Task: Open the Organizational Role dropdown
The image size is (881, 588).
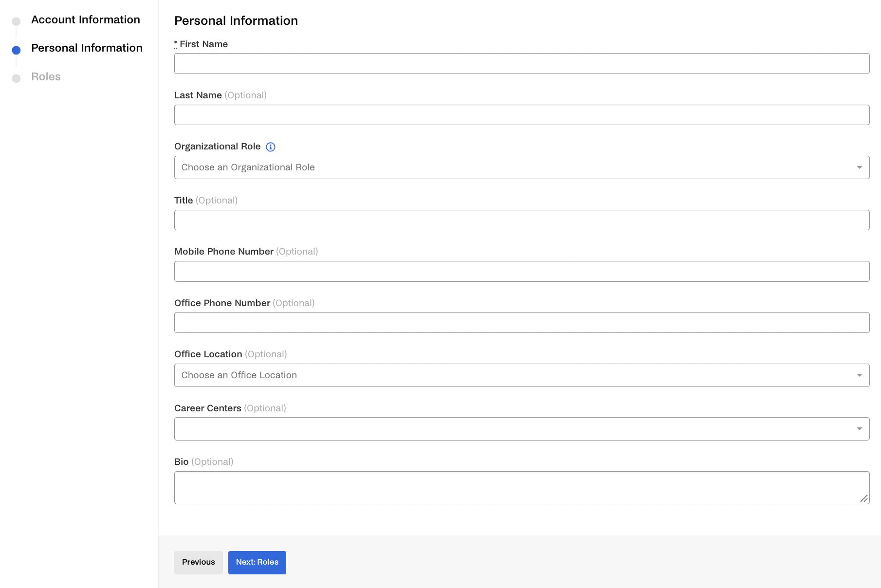Action: pyautogui.click(x=522, y=167)
